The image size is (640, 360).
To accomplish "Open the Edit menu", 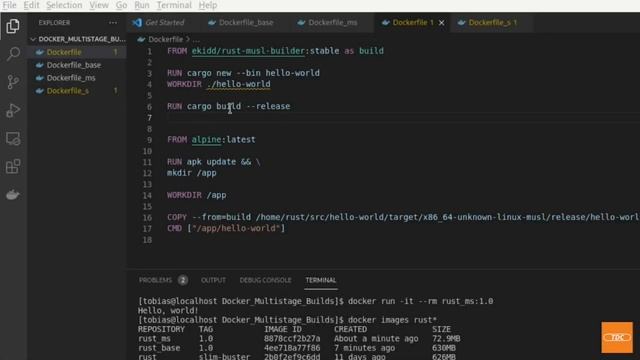I will pyautogui.click(x=31, y=5).
